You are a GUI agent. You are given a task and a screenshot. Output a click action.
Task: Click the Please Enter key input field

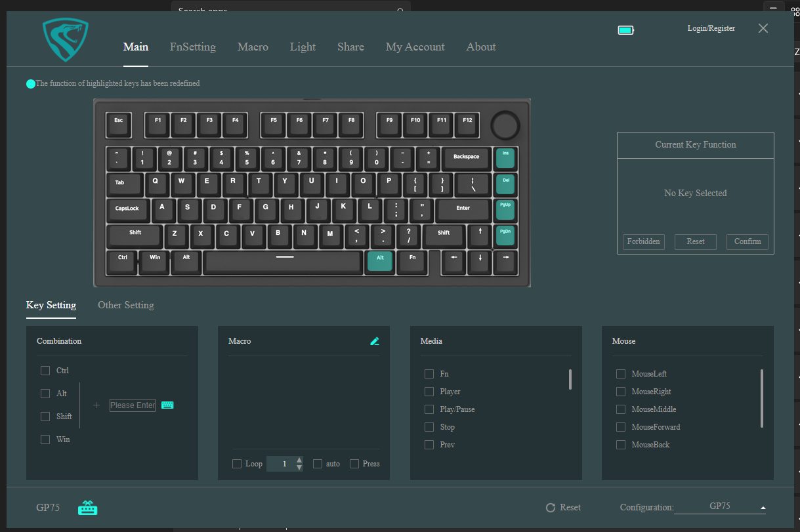click(133, 405)
